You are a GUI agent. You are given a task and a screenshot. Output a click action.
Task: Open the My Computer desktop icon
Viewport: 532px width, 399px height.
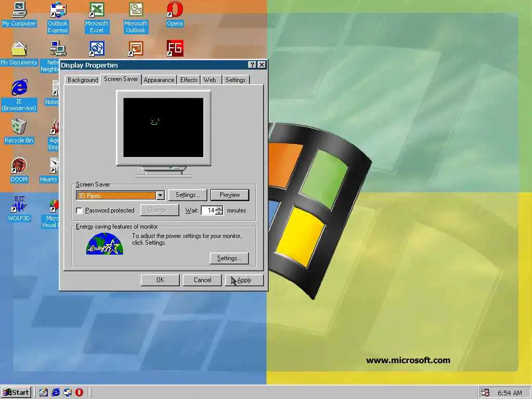pos(19,14)
